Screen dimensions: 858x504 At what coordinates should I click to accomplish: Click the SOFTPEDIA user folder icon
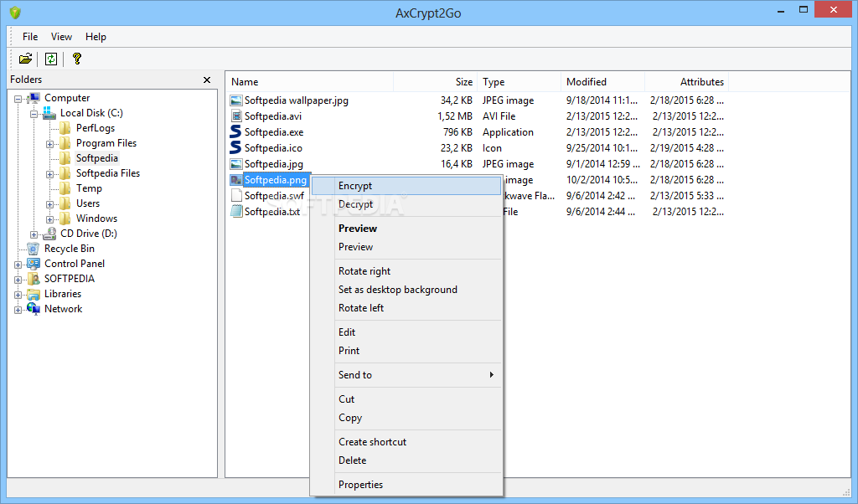click(x=34, y=279)
